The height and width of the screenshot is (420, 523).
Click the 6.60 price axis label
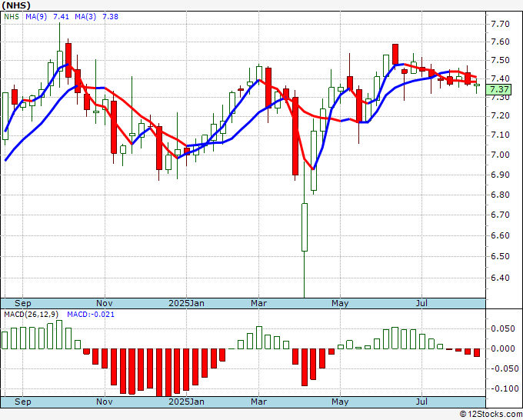tap(500, 235)
